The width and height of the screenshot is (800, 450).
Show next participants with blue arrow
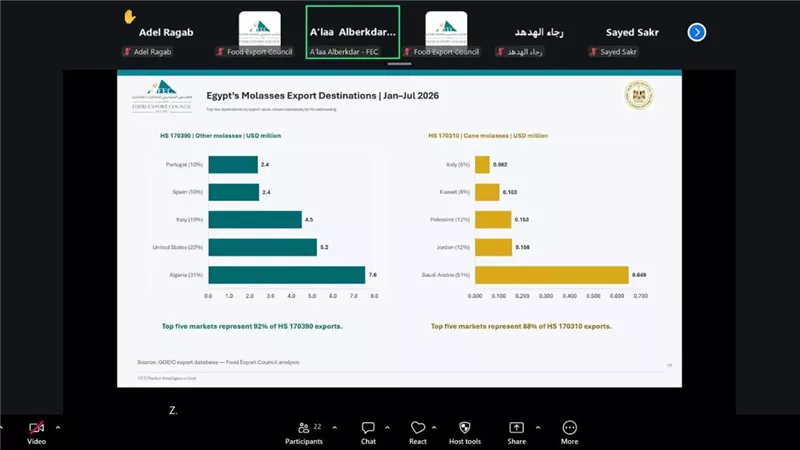click(696, 32)
